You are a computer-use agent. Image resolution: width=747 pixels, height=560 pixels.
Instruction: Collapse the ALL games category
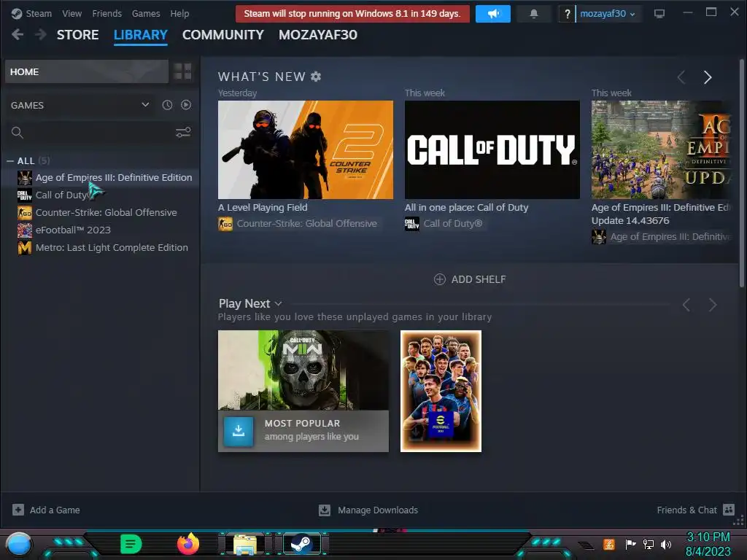[x=10, y=161]
